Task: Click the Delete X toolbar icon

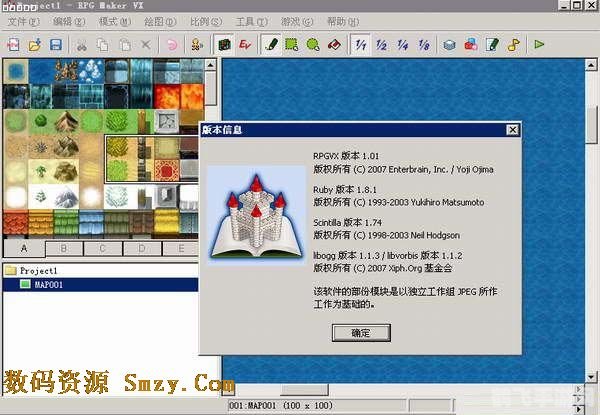Action: [146, 45]
